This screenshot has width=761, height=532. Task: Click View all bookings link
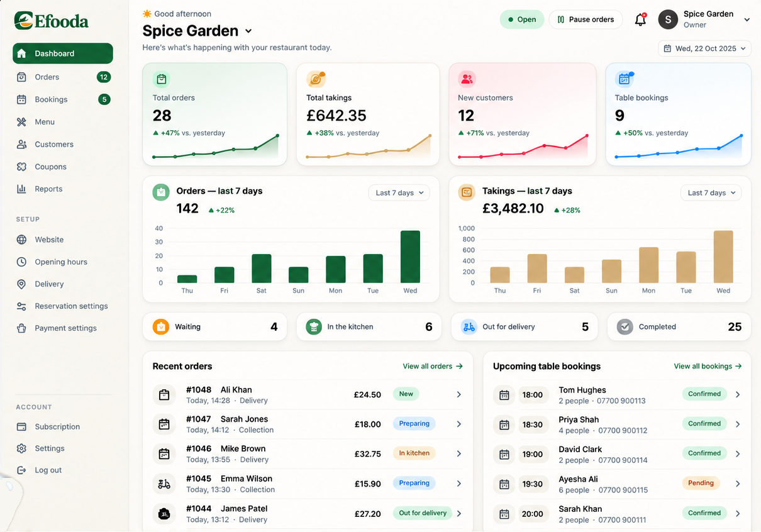(x=708, y=366)
